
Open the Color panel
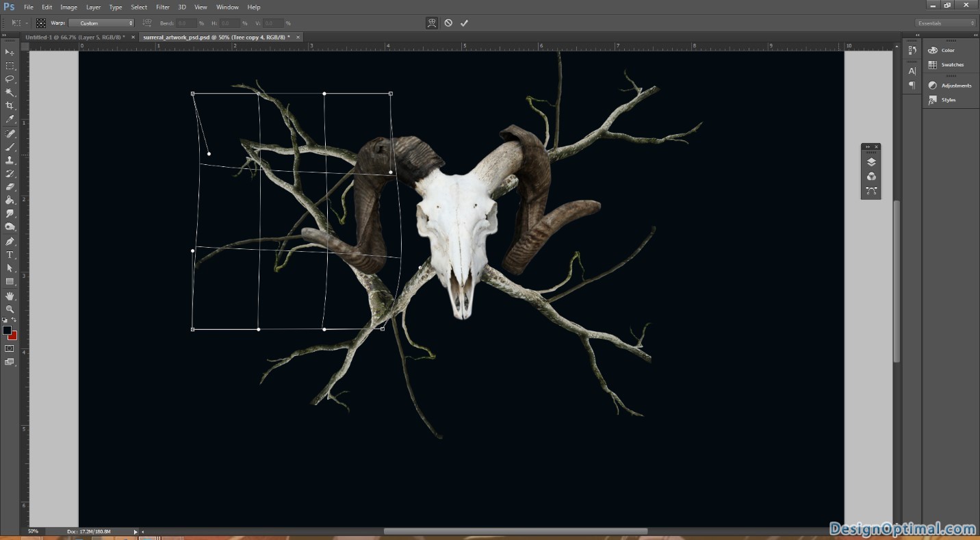(948, 50)
